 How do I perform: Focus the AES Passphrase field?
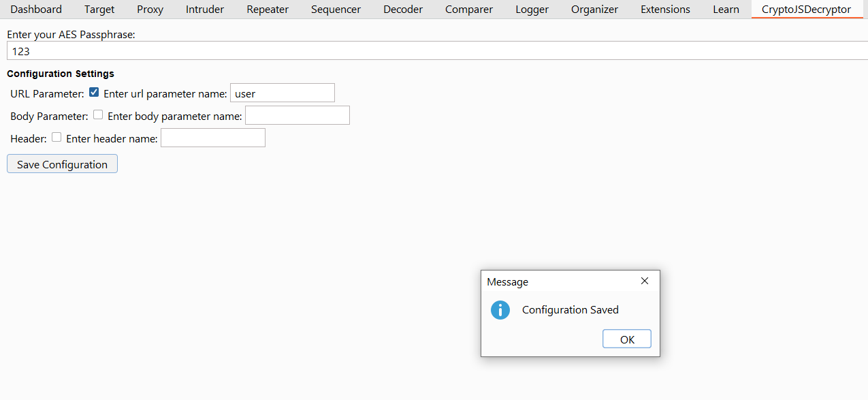coord(437,51)
